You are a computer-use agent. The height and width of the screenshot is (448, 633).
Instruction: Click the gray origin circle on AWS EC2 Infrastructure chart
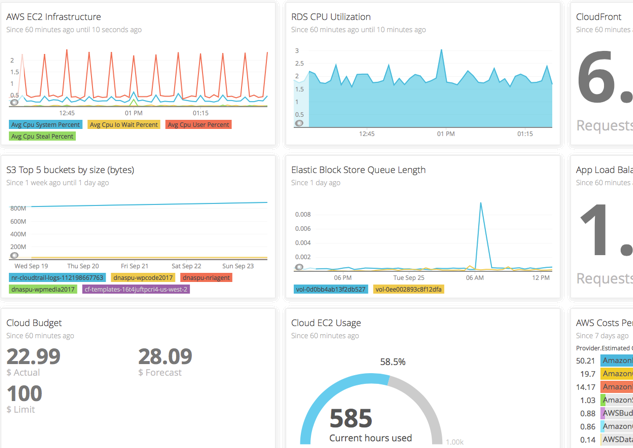click(x=14, y=102)
